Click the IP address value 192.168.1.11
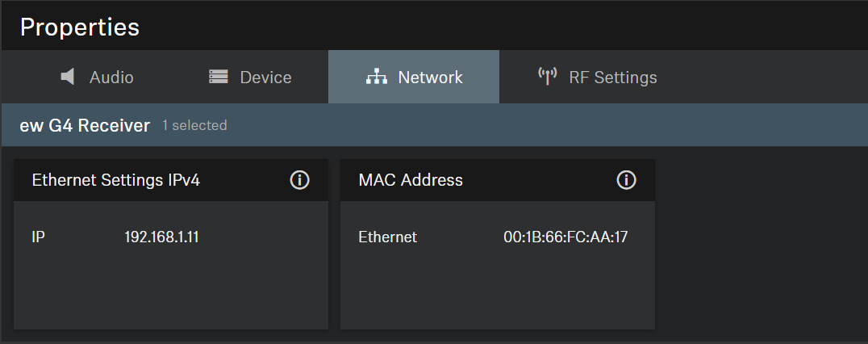This screenshot has height=344, width=868. point(161,237)
